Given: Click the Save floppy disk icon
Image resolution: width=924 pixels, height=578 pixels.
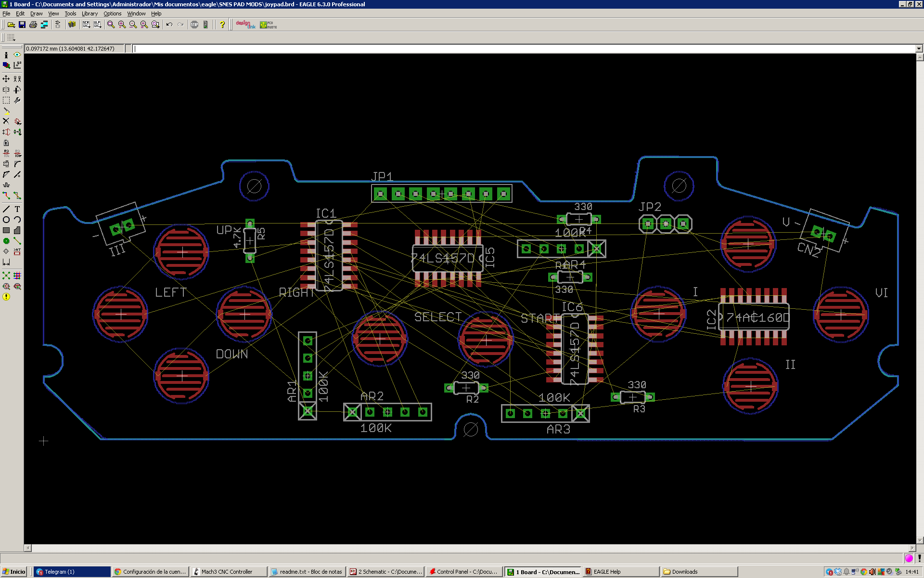Looking at the screenshot, I should [22, 25].
